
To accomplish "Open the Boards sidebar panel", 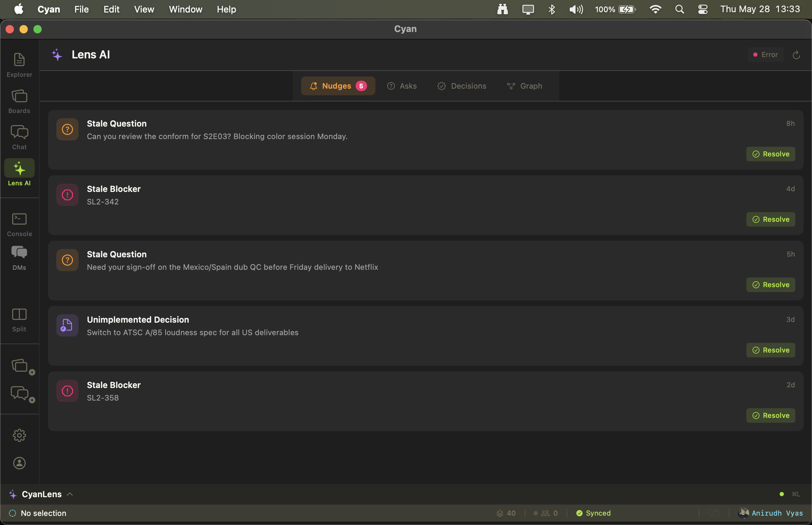I will pos(19,101).
